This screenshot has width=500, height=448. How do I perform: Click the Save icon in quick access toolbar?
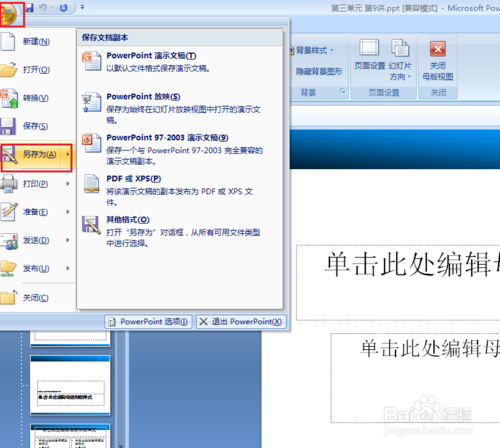[x=30, y=7]
